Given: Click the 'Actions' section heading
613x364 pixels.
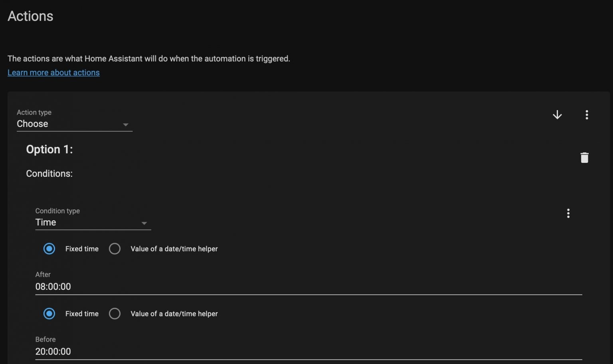Looking at the screenshot, I should tap(30, 16).
